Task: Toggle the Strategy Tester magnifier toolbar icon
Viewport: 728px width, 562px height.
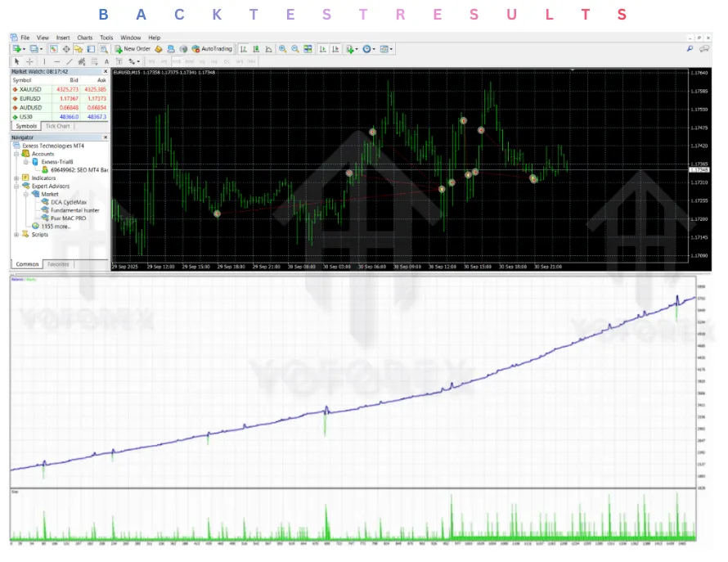Action: 104,49
